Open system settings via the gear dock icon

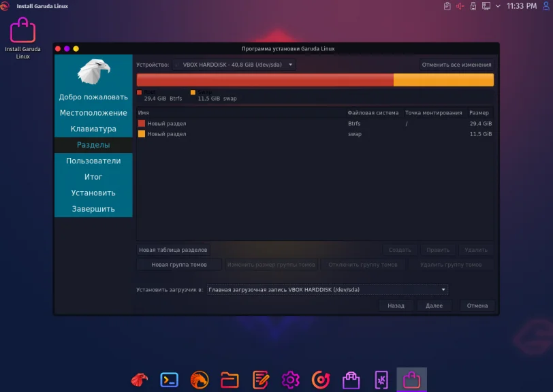pyautogui.click(x=291, y=380)
